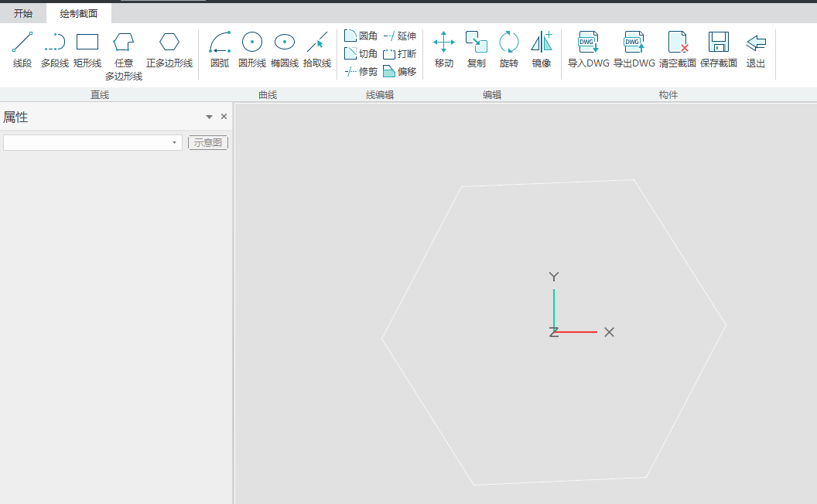
Task: Close the 属性 panel
Action: coord(224,117)
